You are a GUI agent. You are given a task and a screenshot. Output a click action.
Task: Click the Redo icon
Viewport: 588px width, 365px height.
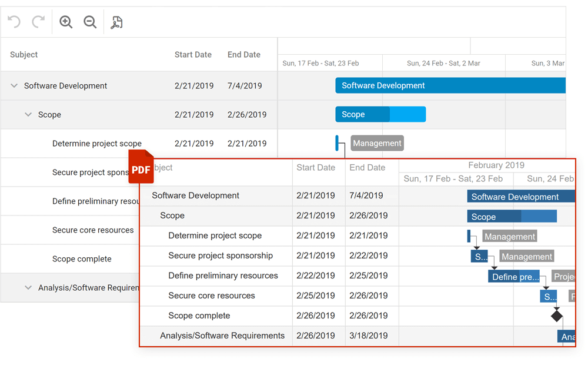pyautogui.click(x=38, y=22)
